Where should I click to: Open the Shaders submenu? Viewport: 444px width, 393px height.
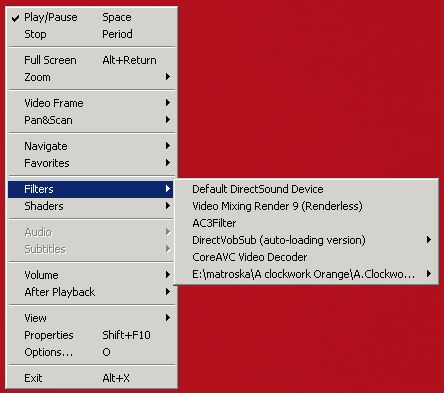coord(91,206)
